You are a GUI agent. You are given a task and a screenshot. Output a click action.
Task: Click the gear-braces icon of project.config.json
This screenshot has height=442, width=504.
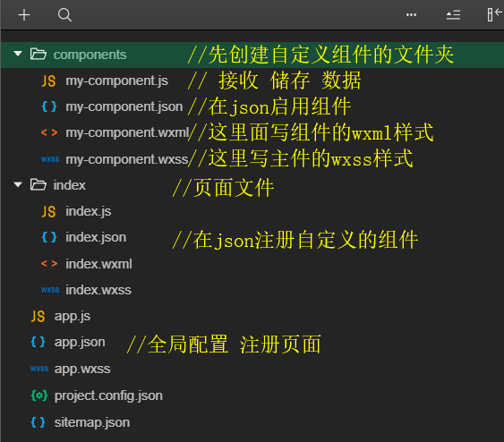(x=39, y=395)
